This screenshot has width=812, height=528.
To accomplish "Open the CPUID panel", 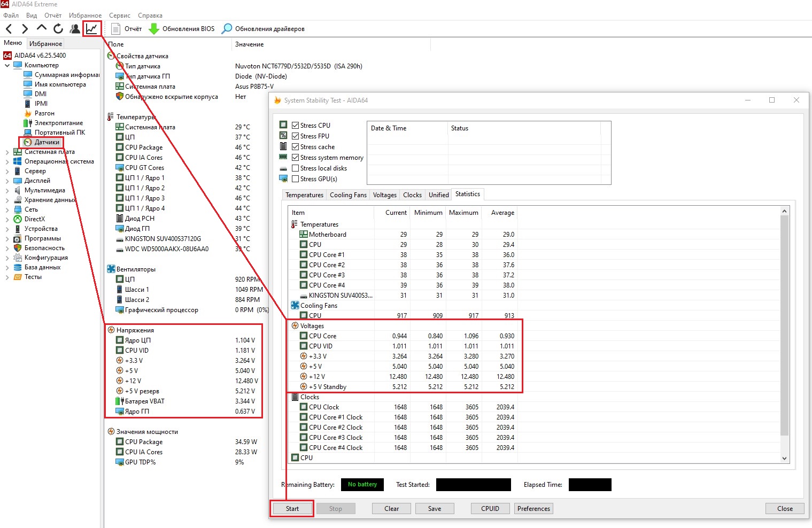I will tap(490, 509).
